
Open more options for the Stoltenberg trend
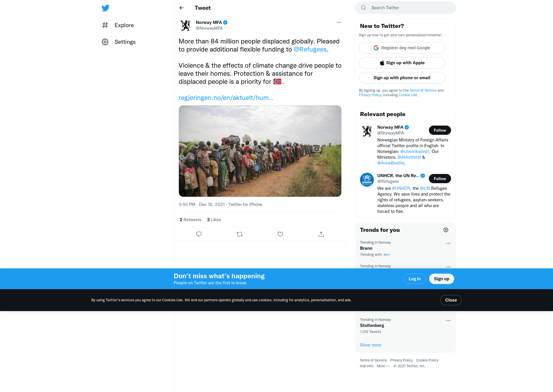(448, 321)
